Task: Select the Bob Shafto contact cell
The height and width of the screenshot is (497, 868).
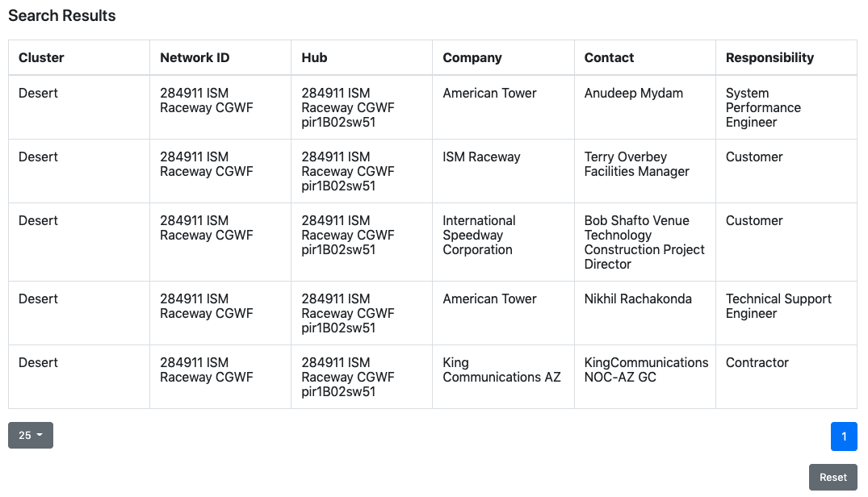Action: point(644,242)
